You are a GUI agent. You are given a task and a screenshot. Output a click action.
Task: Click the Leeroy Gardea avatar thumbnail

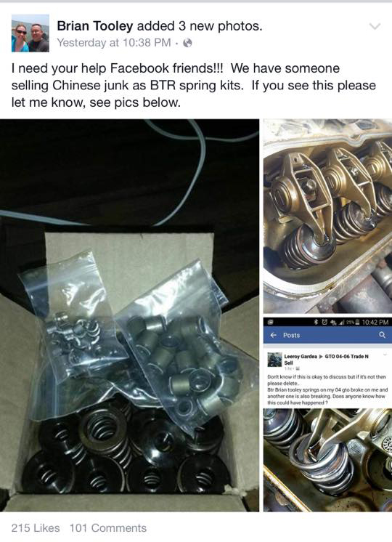(274, 360)
